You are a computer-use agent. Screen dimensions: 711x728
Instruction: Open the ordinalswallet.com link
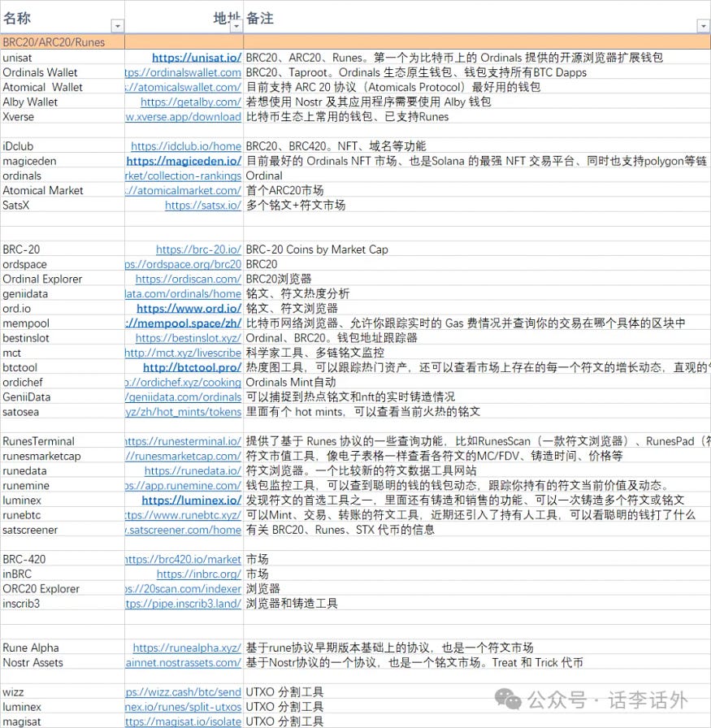[183, 72]
